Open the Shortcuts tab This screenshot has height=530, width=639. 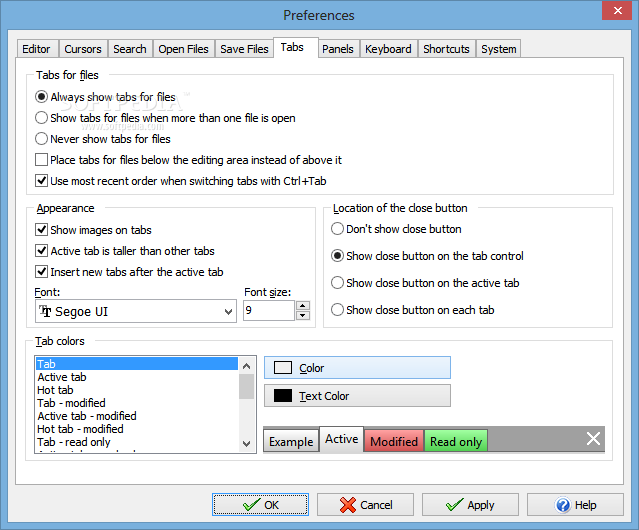446,49
